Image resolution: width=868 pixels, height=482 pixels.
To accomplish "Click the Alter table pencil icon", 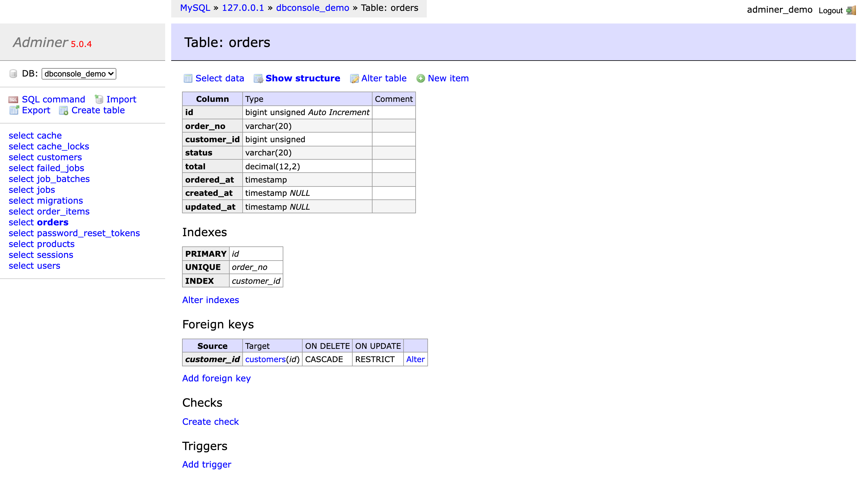I will pyautogui.click(x=354, y=79).
